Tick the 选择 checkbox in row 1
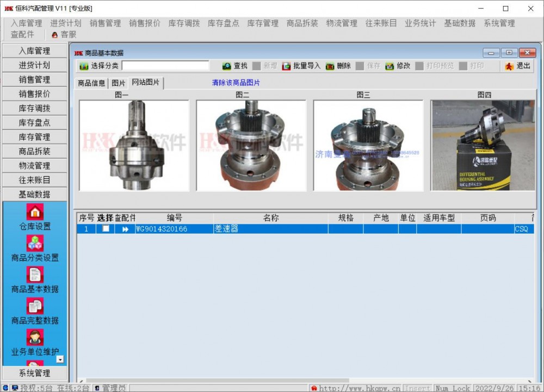Viewport: 544px width, 392px height. pyautogui.click(x=106, y=229)
